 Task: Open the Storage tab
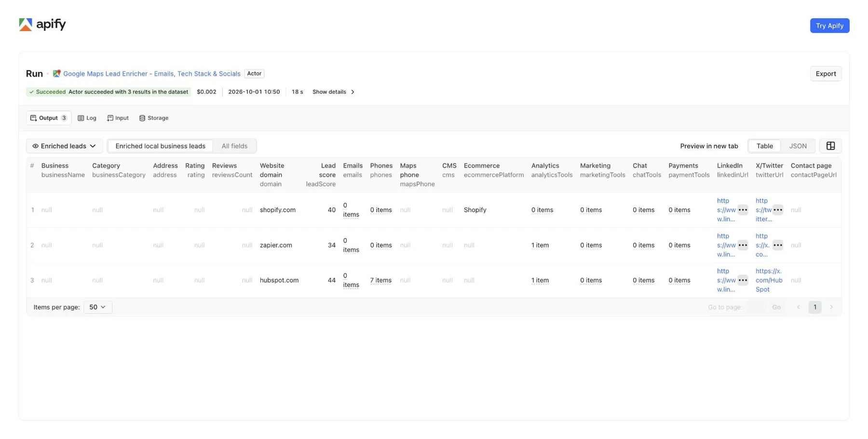click(154, 118)
